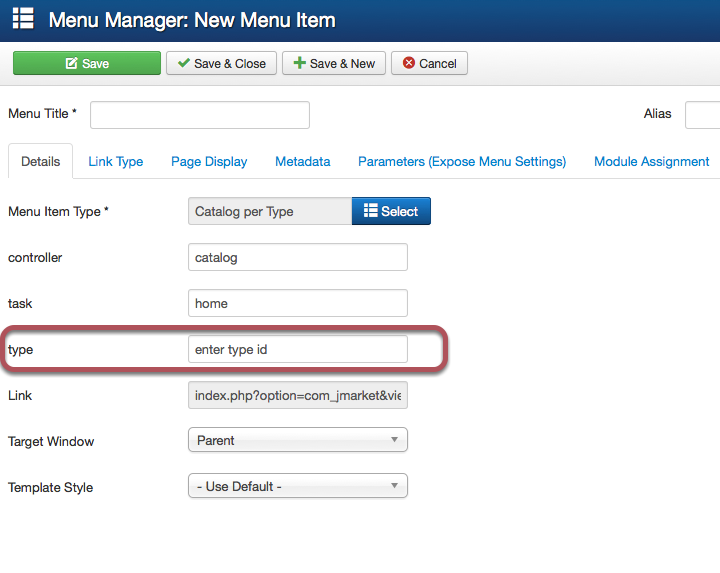Click the Menu Title label
The width and height of the screenshot is (720, 573).
point(42,113)
